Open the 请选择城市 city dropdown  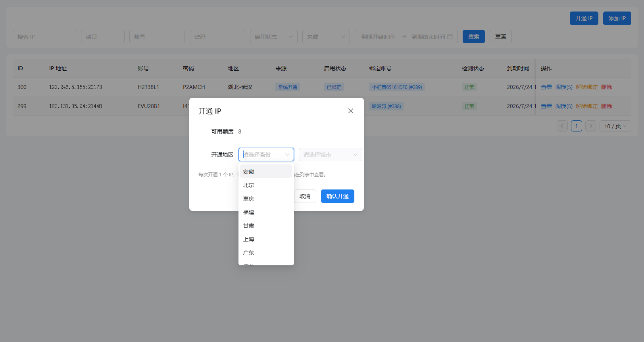331,155
